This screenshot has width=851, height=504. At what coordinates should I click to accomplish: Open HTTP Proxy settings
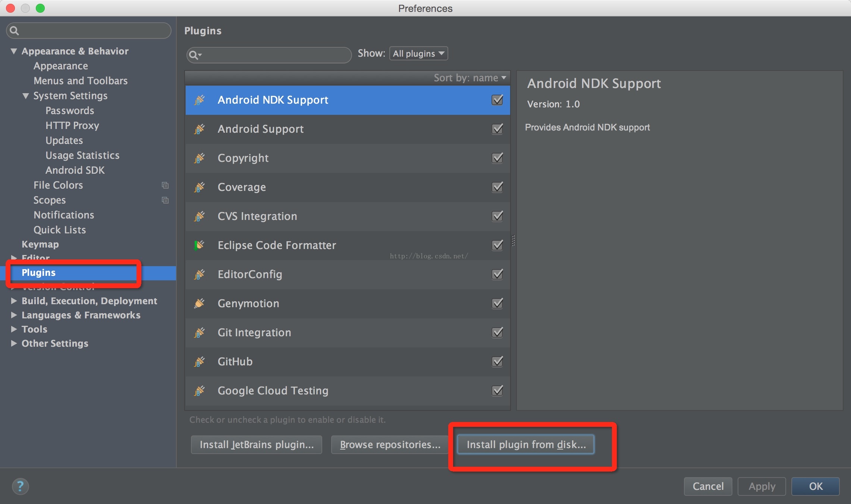(x=72, y=126)
